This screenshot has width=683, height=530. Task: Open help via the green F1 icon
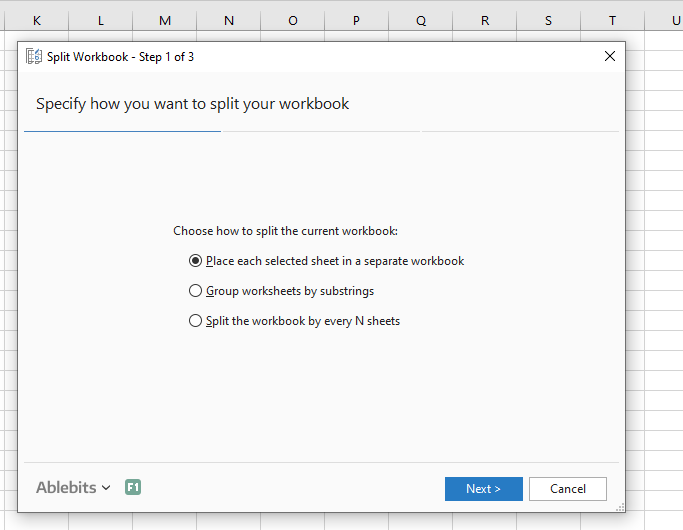pos(133,487)
